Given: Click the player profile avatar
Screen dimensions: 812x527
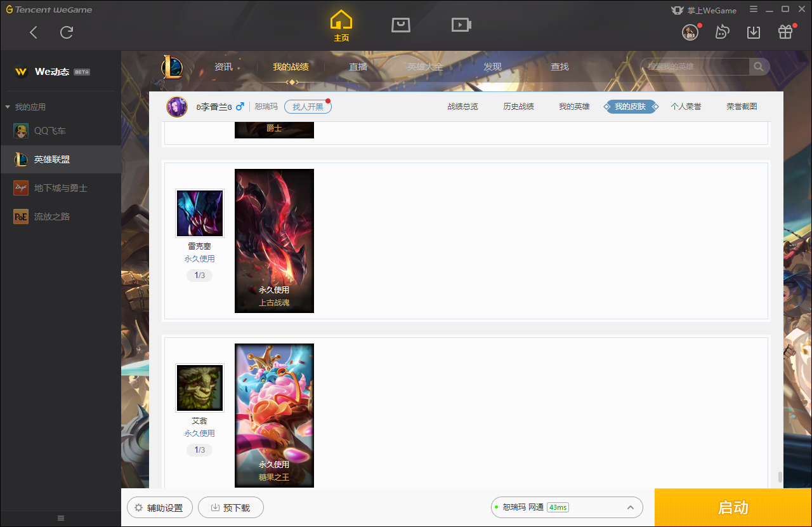Looking at the screenshot, I should click(x=177, y=107).
